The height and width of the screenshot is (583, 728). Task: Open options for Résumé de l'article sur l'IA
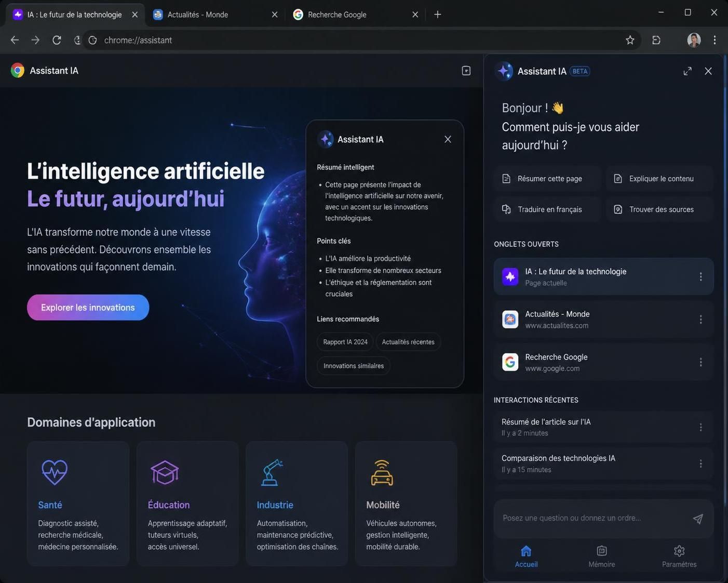[700, 427]
